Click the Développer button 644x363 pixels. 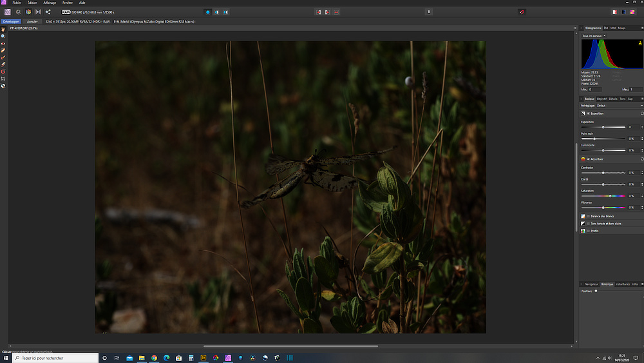11,21
